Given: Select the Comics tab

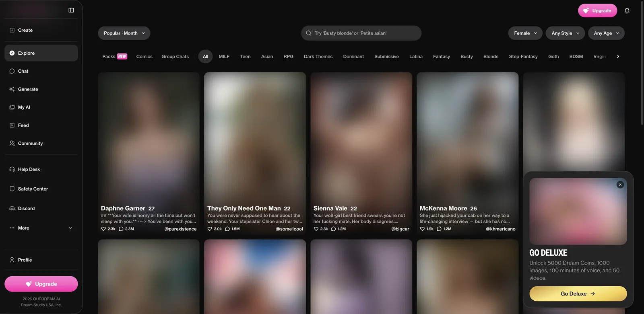Looking at the screenshot, I should click(144, 57).
